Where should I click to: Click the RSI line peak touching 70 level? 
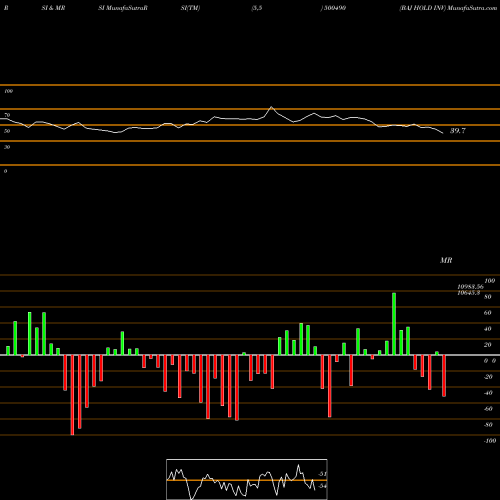[271, 107]
